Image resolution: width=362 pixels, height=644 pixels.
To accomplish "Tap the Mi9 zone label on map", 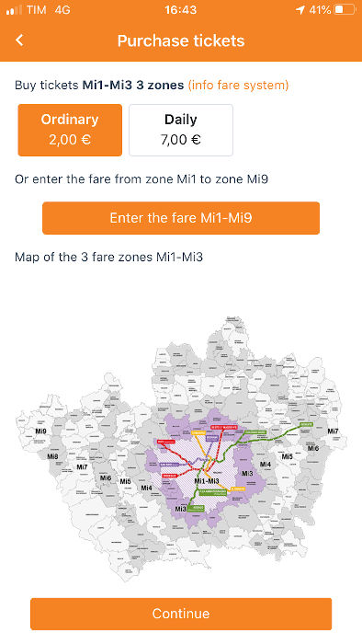I will (x=40, y=431).
